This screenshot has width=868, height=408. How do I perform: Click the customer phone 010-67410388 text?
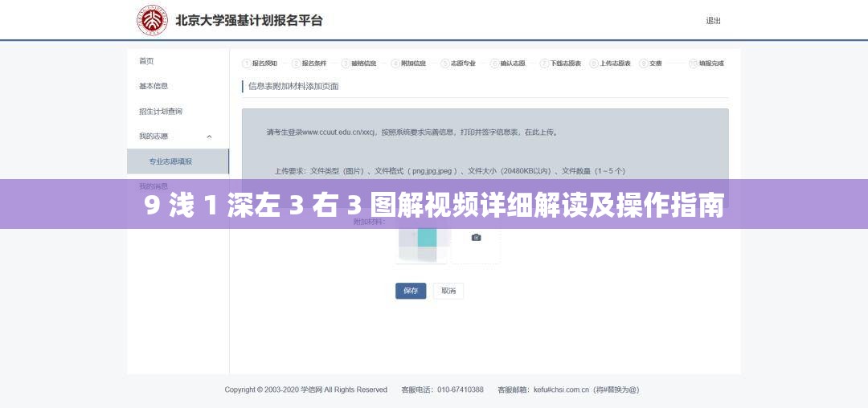[x=442, y=390]
